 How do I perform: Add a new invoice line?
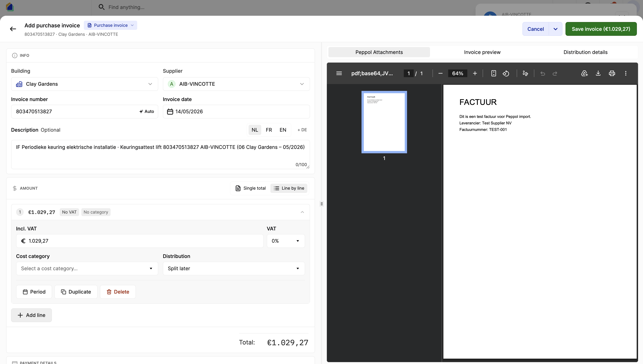[32, 315]
